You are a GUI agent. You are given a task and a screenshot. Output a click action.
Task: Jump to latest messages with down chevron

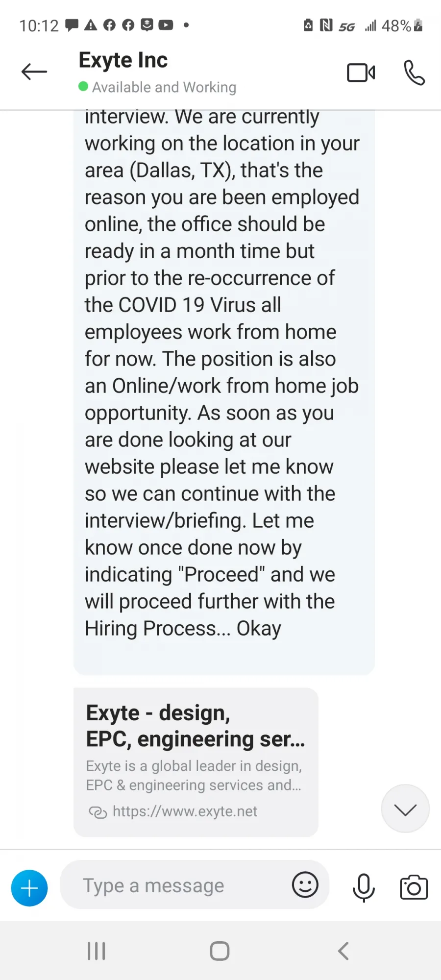(x=405, y=808)
